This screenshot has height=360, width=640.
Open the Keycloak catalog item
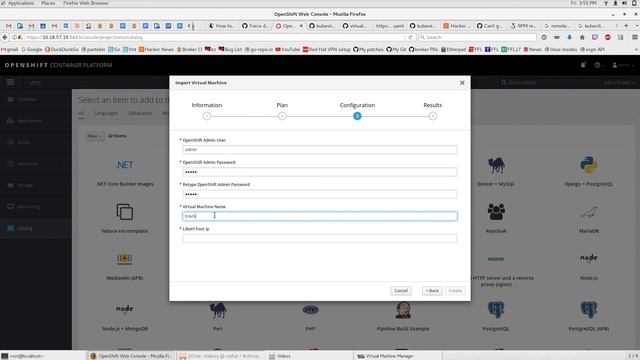496,218
